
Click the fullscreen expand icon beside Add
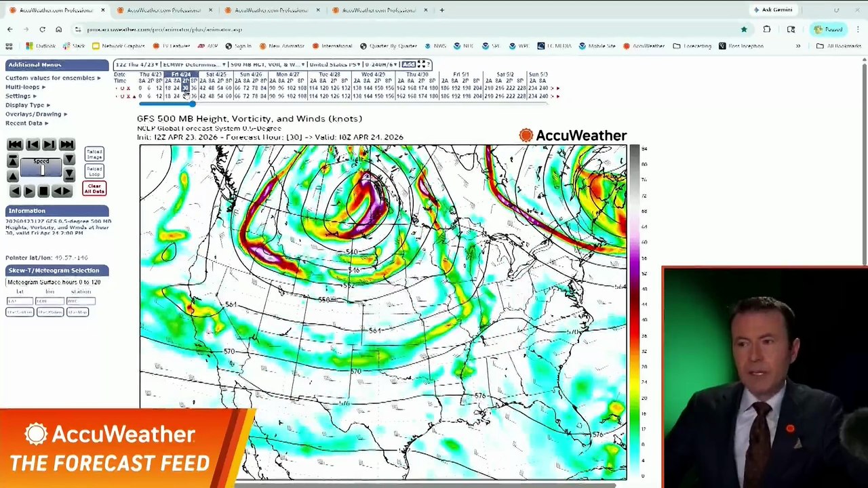coord(421,64)
